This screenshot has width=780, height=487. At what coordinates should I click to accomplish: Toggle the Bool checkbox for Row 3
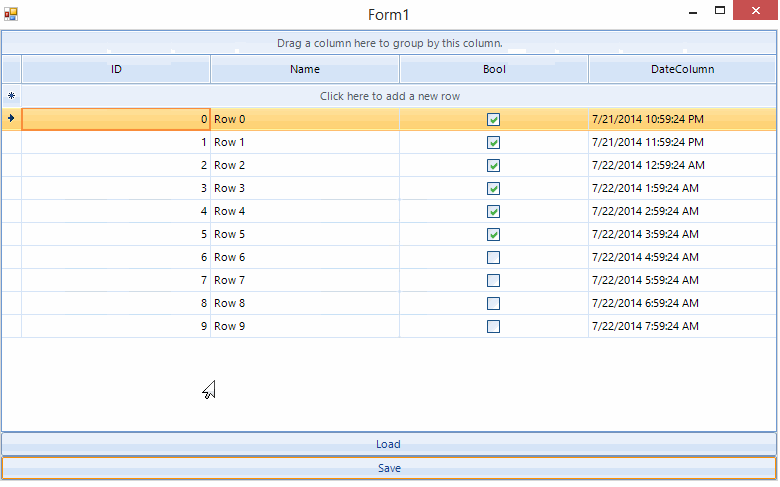pos(493,188)
